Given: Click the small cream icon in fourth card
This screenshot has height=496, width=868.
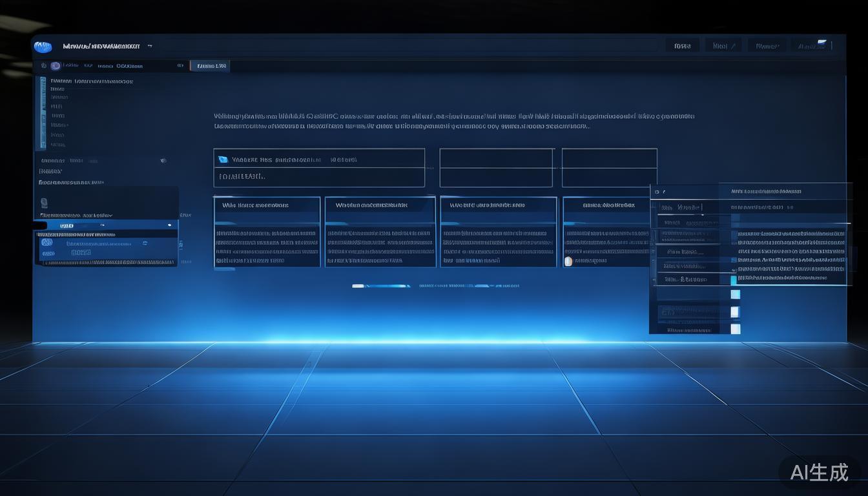Looking at the screenshot, I should click(568, 261).
